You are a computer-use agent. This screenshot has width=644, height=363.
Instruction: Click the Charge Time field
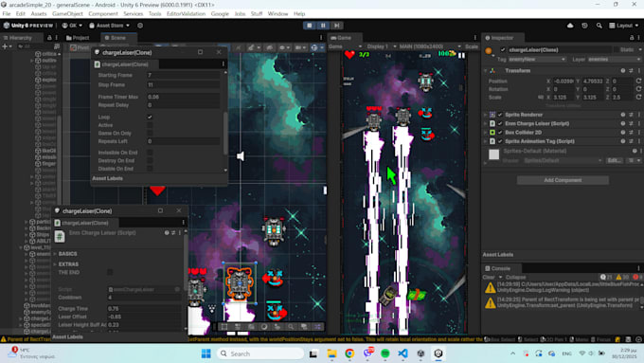click(143, 309)
